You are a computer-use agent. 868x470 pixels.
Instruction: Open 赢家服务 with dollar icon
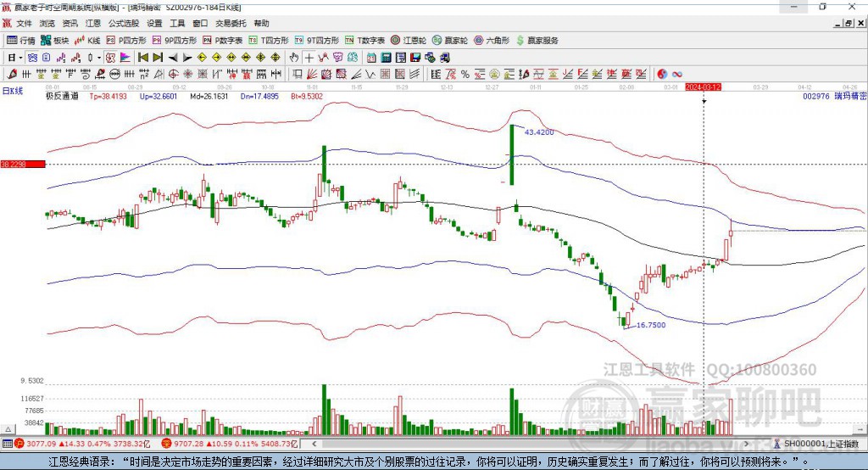click(537, 41)
